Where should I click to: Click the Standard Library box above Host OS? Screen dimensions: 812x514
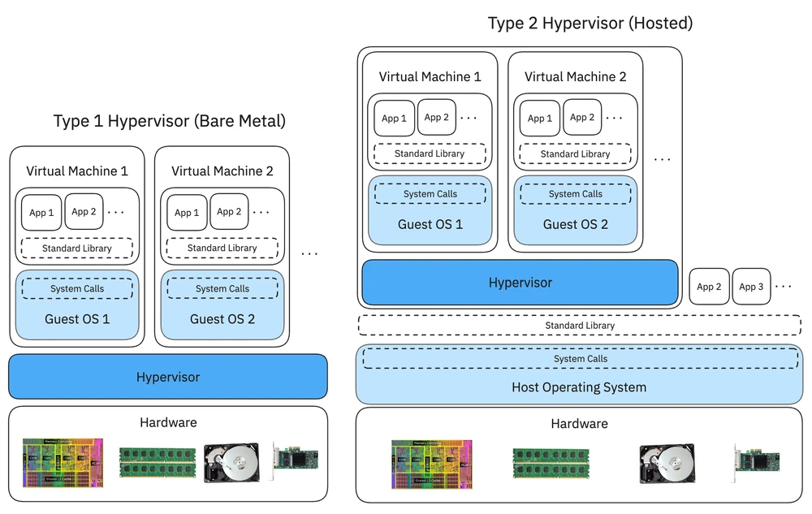coord(580,325)
